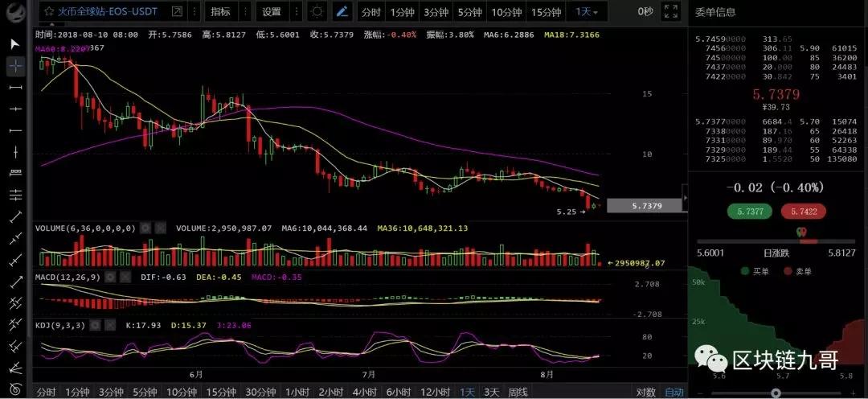Switch to 分时 in top toolbar

click(371, 11)
